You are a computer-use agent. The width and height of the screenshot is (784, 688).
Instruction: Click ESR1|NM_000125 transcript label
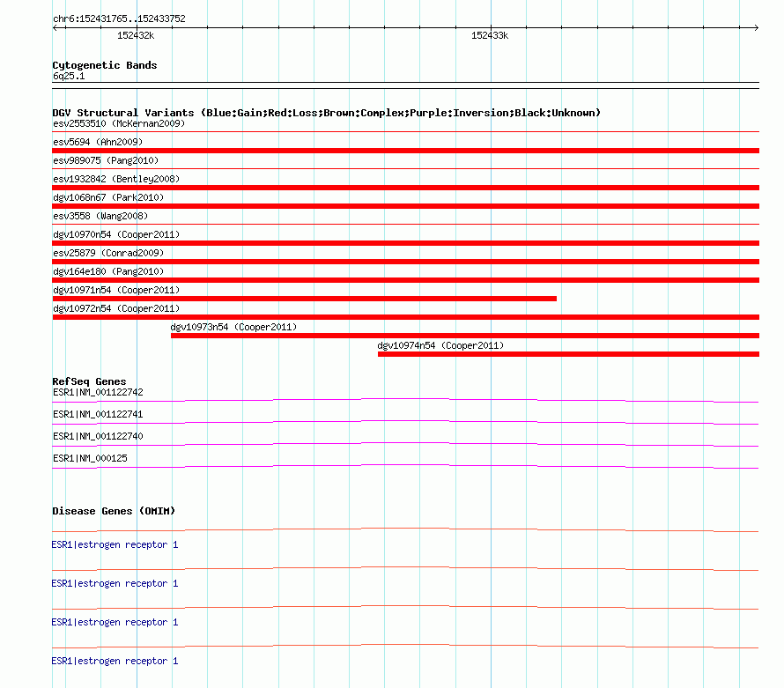90,458
